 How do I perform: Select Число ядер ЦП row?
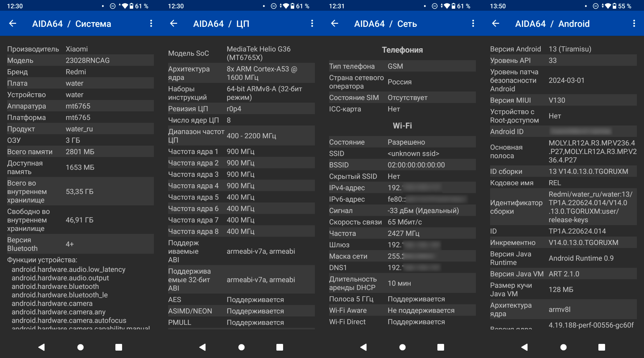[241, 120]
